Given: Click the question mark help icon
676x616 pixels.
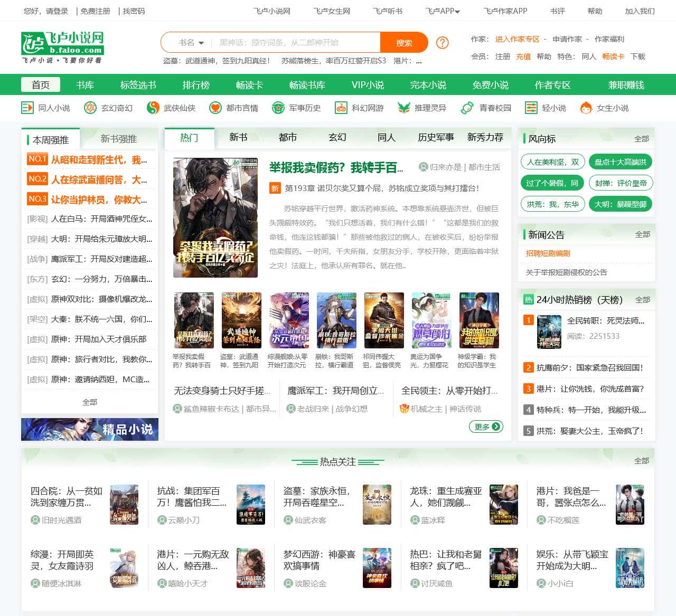Looking at the screenshot, I should coord(442,43).
